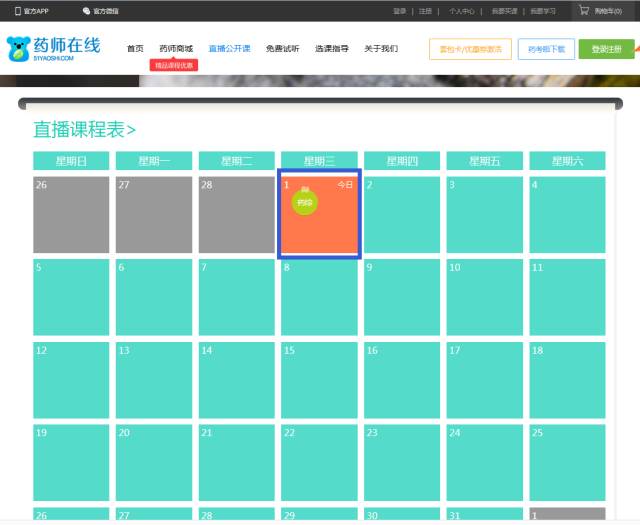The height and width of the screenshot is (525, 640).
Task: Click the 药师在线 koala logo
Action: coord(53,49)
